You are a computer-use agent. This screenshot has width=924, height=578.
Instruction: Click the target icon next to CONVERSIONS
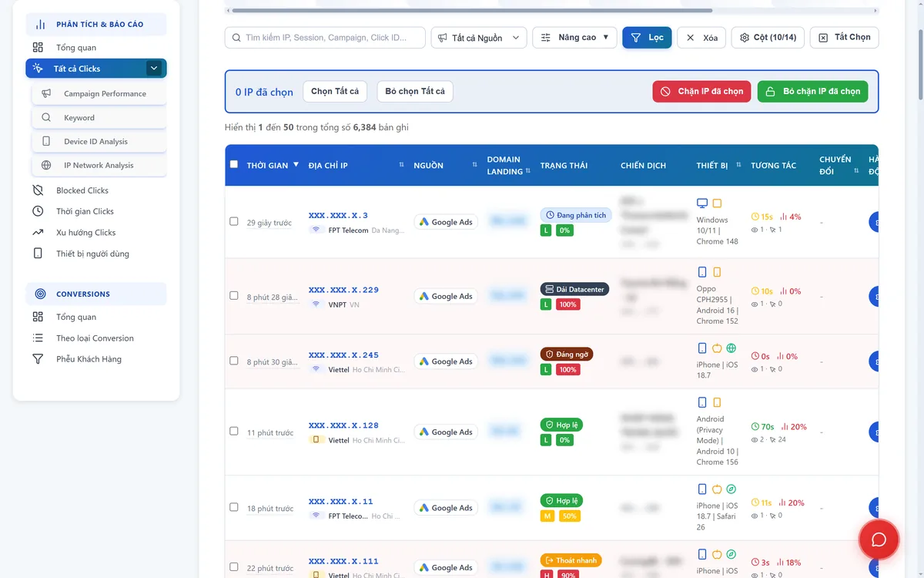point(40,294)
